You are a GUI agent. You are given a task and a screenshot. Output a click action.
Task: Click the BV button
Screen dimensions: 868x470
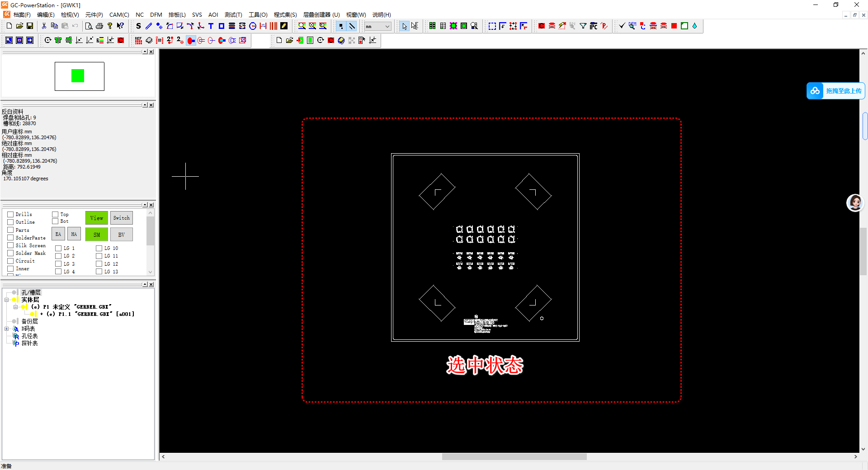point(122,235)
